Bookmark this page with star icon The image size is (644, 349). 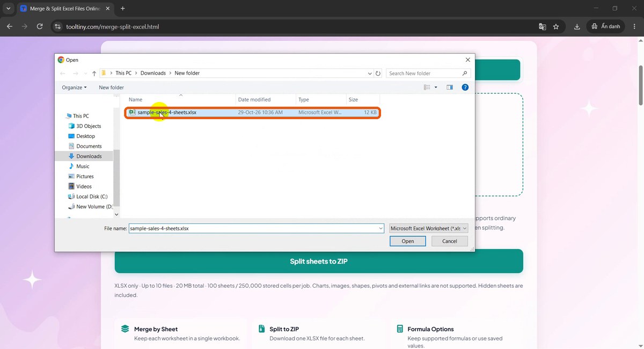click(556, 26)
